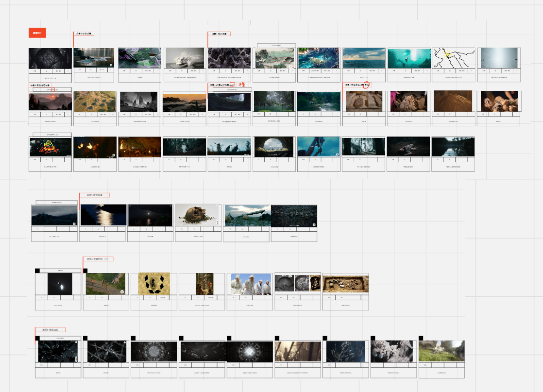Select the gold panel with black silhouettes
The width and height of the screenshot is (543, 392).
pos(154,284)
